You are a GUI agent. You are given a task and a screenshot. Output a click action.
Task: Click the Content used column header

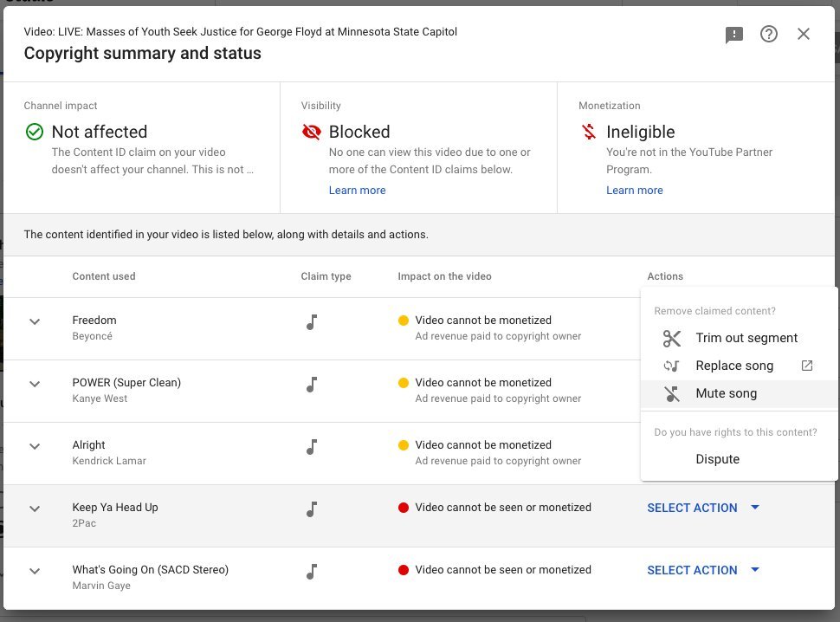[x=104, y=276]
